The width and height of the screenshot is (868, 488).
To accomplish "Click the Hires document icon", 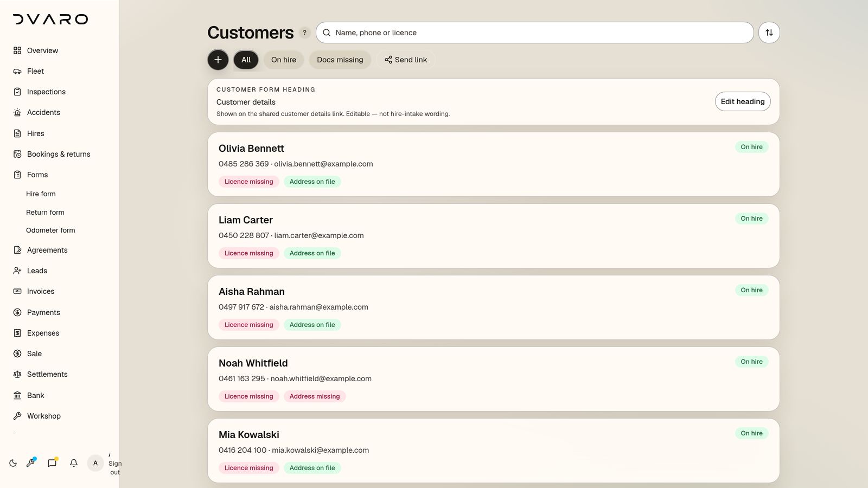I will 17,133.
